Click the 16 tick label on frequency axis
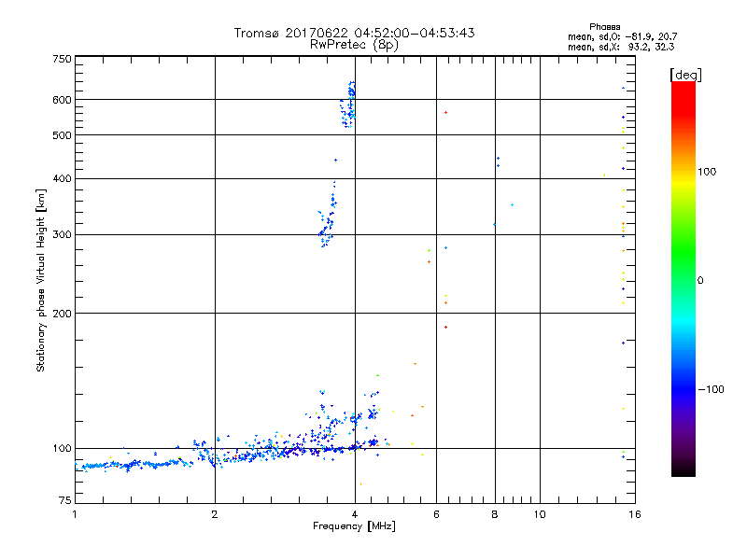This screenshot has height=560, width=747. coord(634,514)
